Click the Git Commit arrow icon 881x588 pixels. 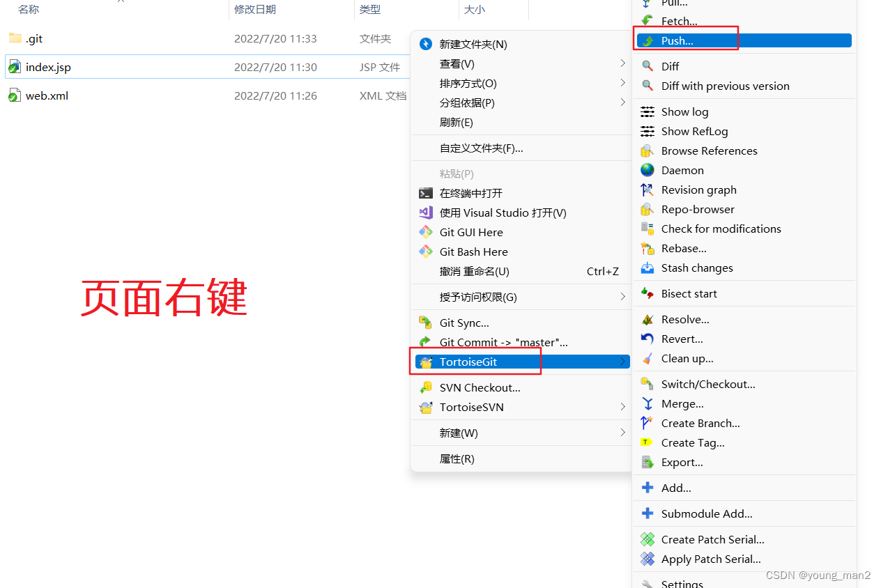426,342
